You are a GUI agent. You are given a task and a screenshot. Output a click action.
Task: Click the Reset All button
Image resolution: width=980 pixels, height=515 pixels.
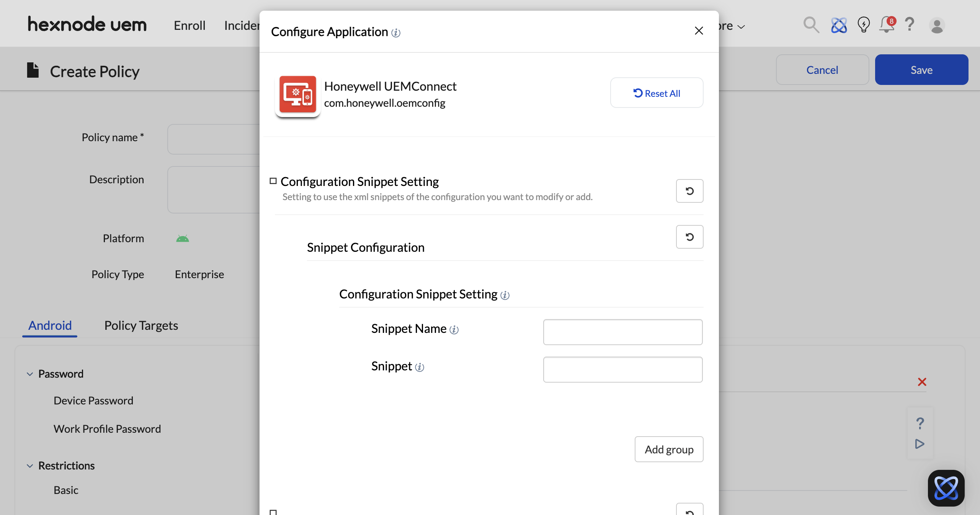(657, 93)
